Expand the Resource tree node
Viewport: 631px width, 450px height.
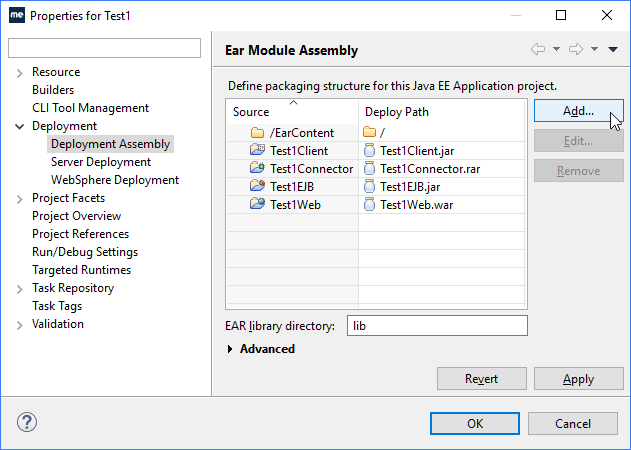pyautogui.click(x=20, y=72)
